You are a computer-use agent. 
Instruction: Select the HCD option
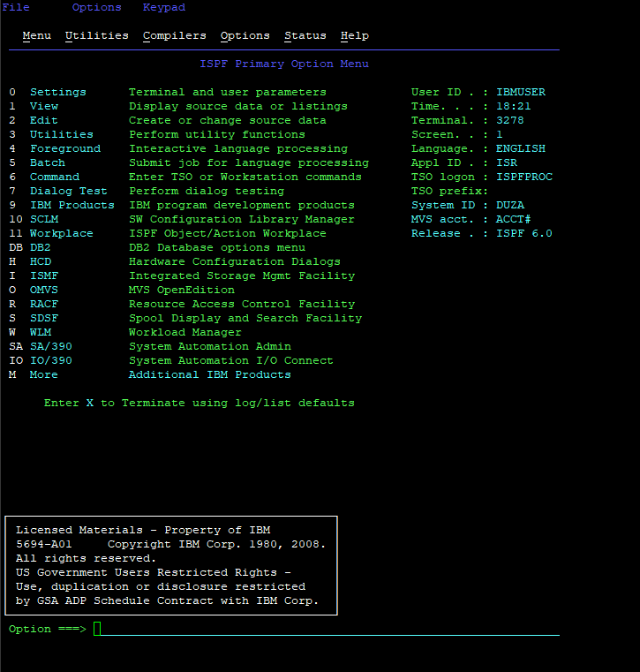[x=41, y=262]
